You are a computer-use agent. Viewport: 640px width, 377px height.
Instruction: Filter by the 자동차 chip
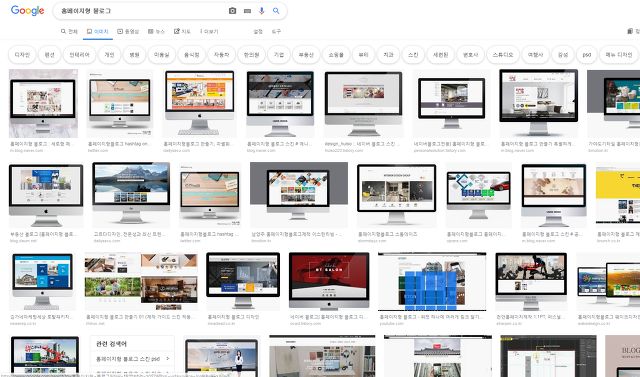pyautogui.click(x=221, y=55)
